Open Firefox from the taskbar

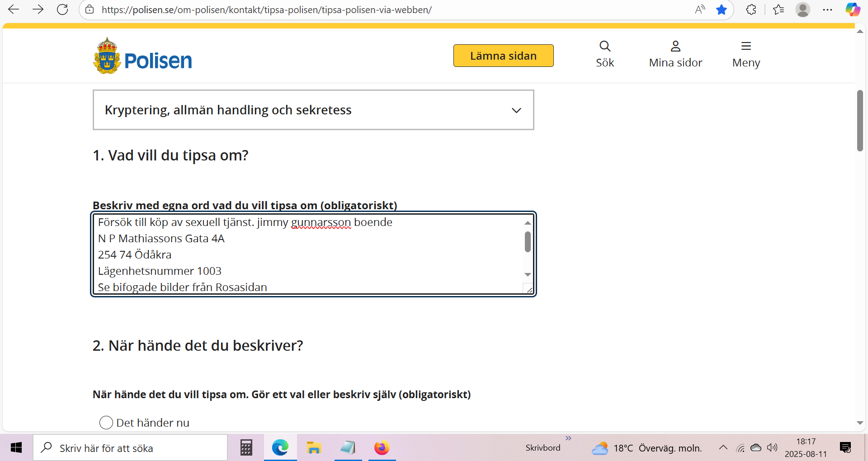pos(382,448)
